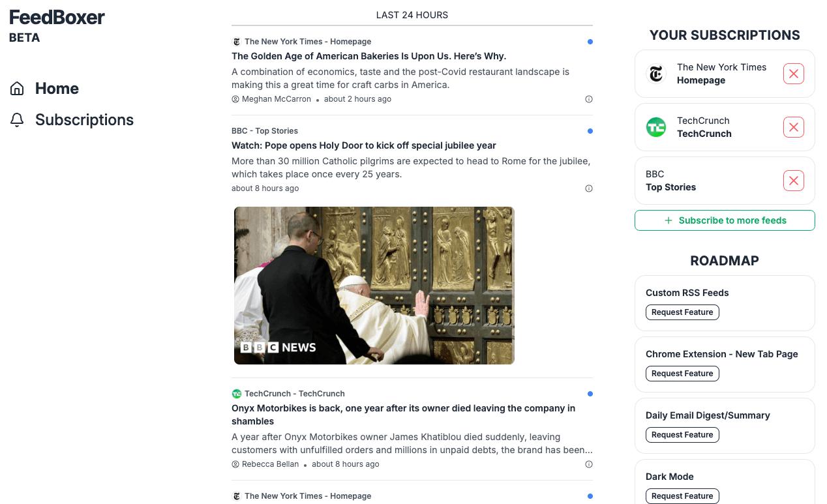Click the New York Times logo icon beside the bakery article
Screen dimensions: 827x504
click(236, 41)
